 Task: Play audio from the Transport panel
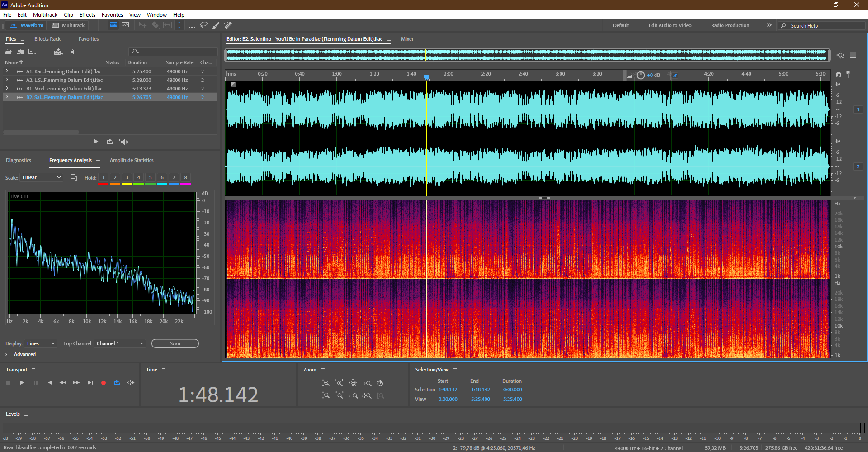click(x=22, y=383)
